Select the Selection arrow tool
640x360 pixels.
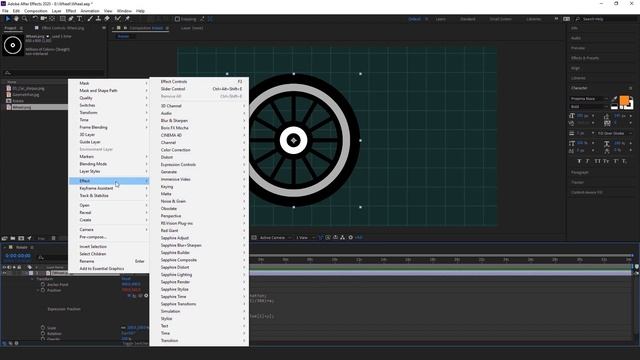click(x=7, y=19)
